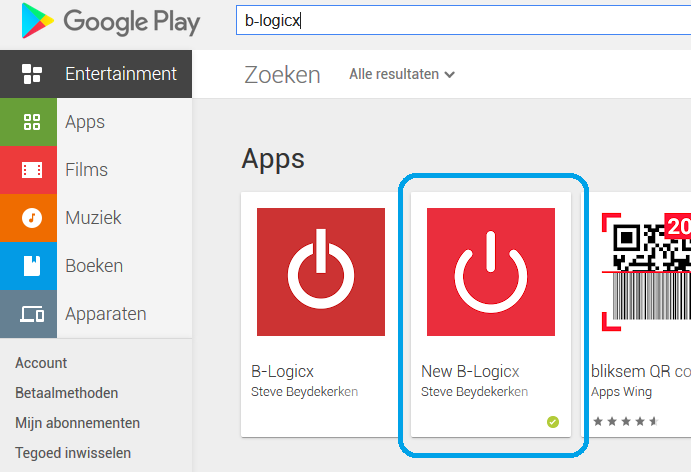The image size is (691, 472).
Task: Open the Films category
Action: click(x=96, y=170)
